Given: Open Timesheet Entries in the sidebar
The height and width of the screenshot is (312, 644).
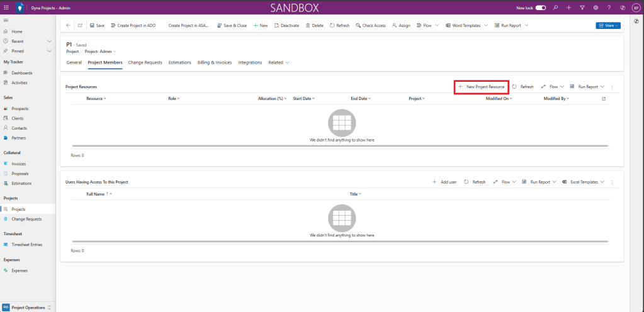Looking at the screenshot, I should [x=27, y=245].
